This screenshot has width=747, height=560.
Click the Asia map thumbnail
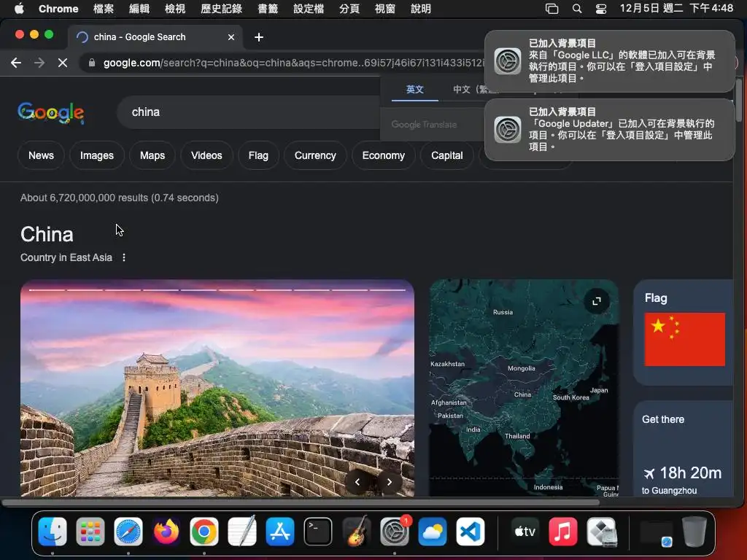point(524,388)
